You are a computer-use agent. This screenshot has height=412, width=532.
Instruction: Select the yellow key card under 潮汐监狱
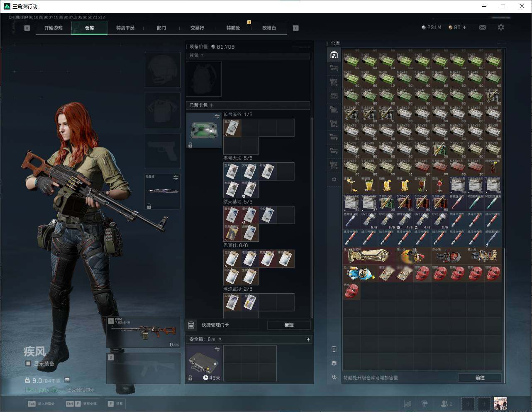point(250,302)
